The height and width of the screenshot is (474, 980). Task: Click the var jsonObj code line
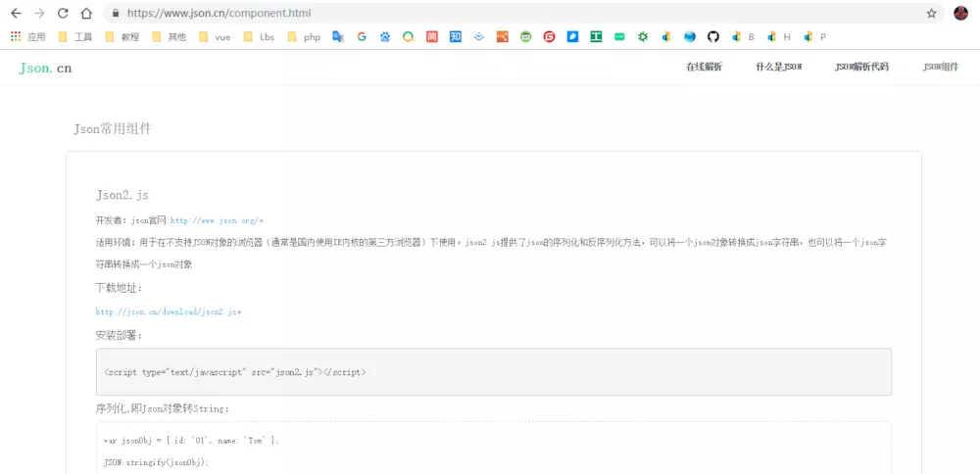point(191,441)
